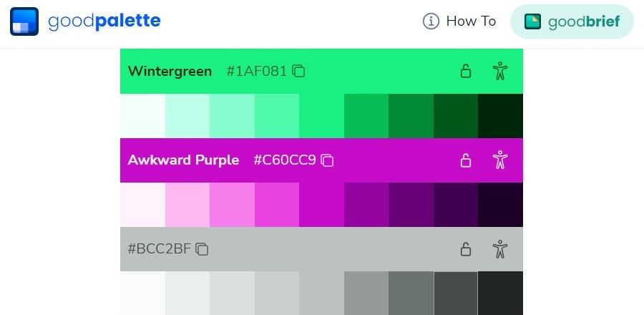
Task: Open accessibility check for Wintergreen
Action: pos(500,71)
